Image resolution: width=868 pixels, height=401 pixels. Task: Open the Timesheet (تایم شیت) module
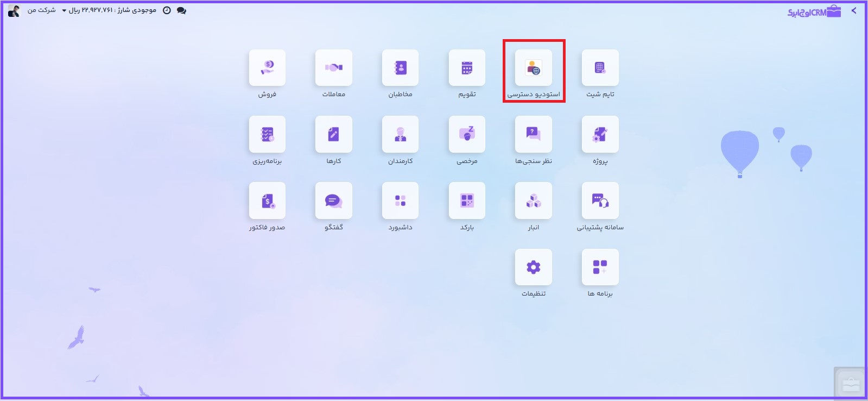pos(600,68)
